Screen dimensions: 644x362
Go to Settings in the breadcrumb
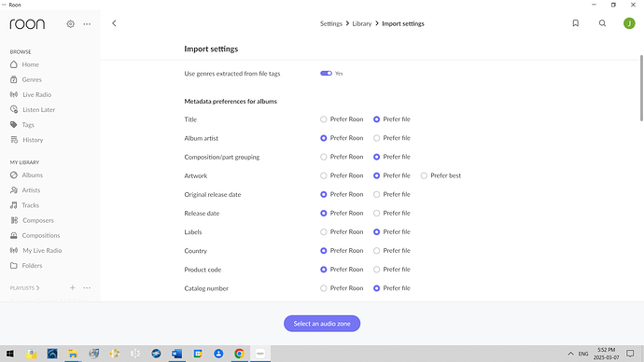click(331, 24)
